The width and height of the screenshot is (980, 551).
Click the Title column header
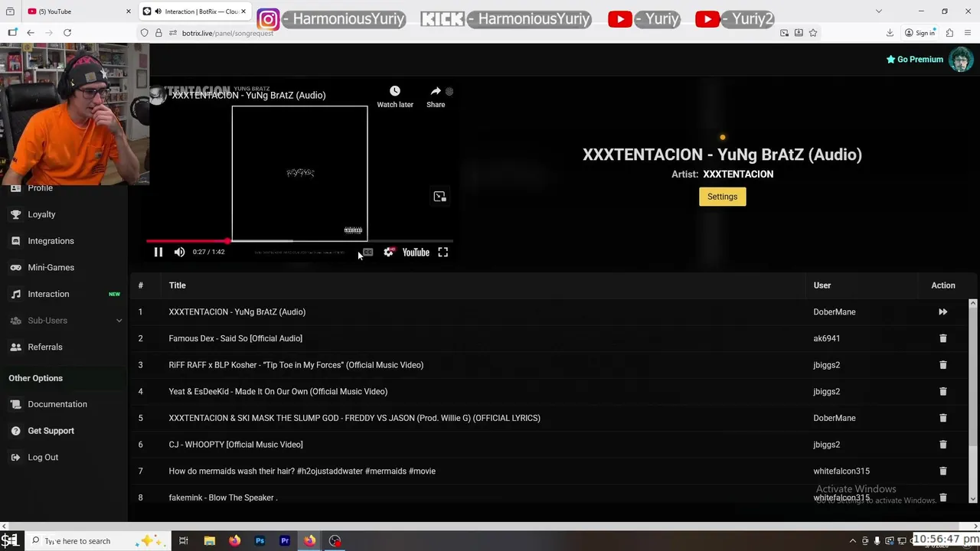coord(177,285)
